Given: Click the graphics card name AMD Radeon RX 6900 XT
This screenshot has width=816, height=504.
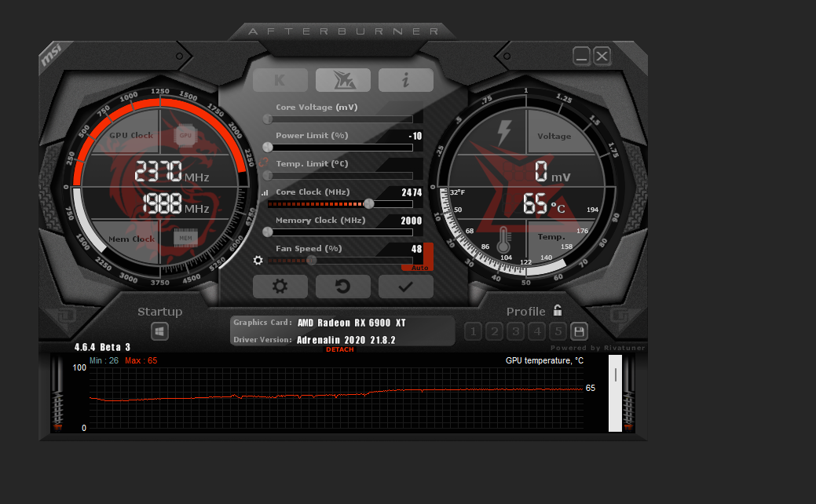Looking at the screenshot, I should click(351, 323).
